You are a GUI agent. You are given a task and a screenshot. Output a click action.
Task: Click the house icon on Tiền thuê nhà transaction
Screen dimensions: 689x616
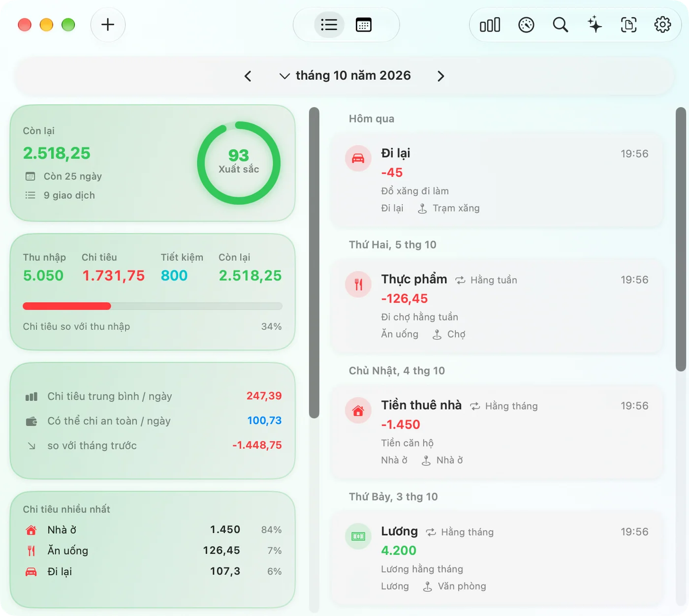pos(358,410)
